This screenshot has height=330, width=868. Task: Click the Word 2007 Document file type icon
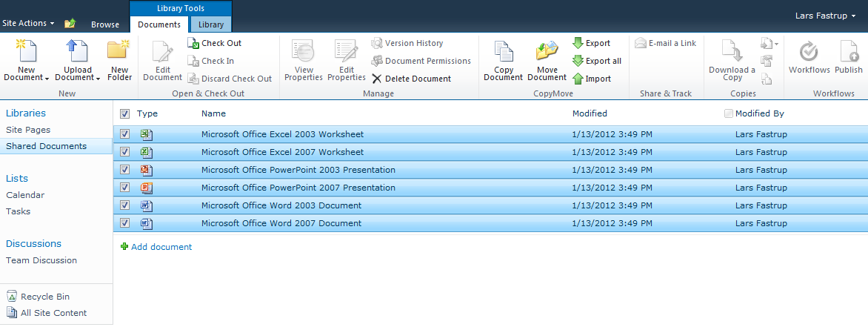(x=146, y=223)
